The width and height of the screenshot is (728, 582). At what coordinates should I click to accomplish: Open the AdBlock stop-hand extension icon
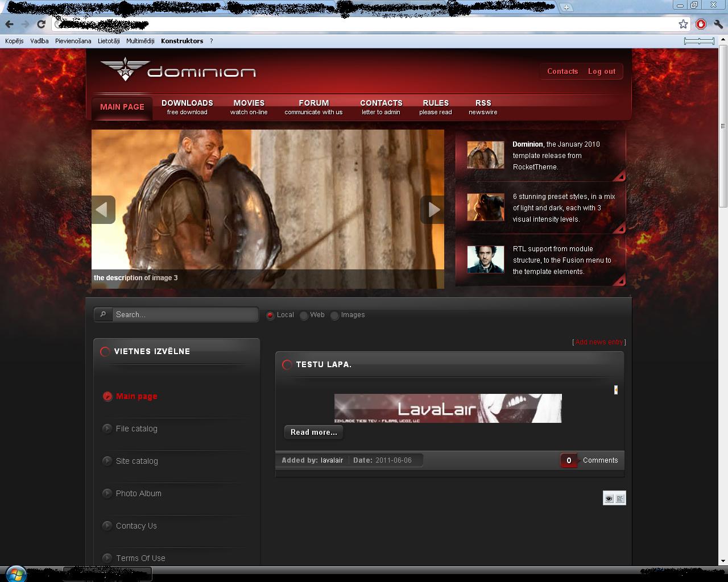701,24
